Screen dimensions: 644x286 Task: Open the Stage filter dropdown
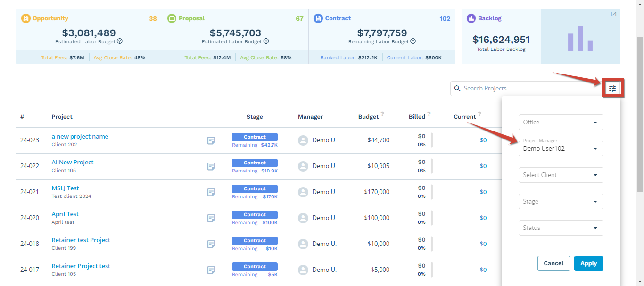coord(561,201)
